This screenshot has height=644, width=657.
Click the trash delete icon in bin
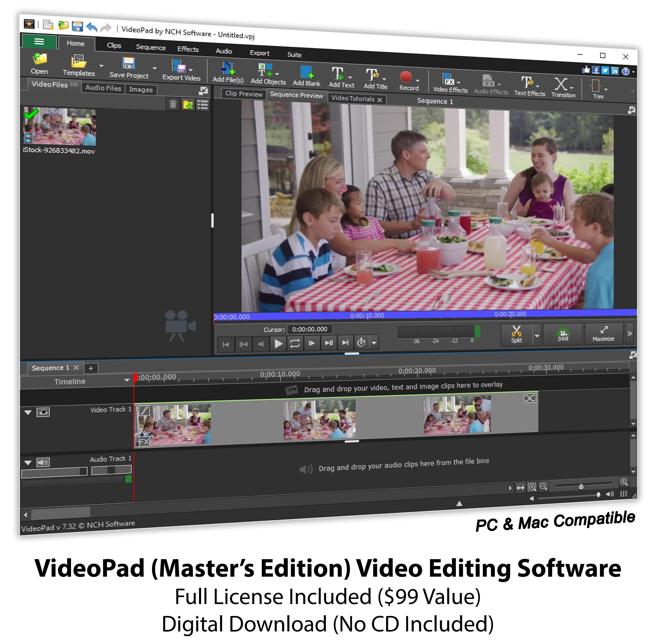click(173, 104)
